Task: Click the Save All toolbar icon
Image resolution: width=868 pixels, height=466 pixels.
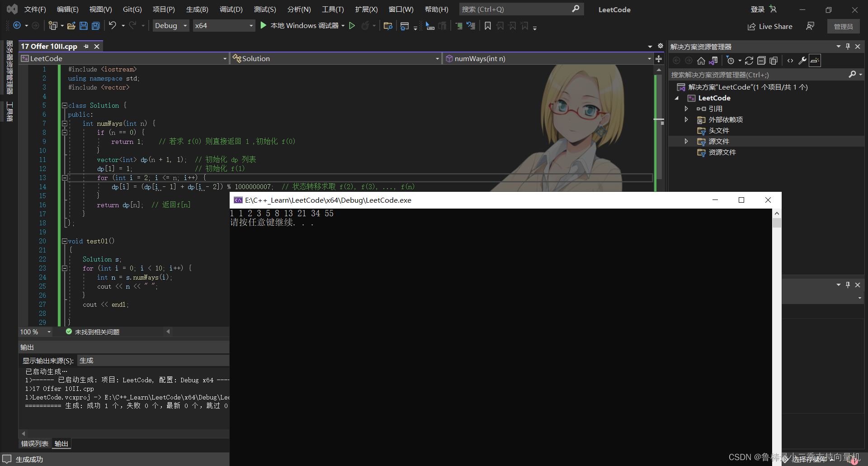Action: click(x=96, y=26)
